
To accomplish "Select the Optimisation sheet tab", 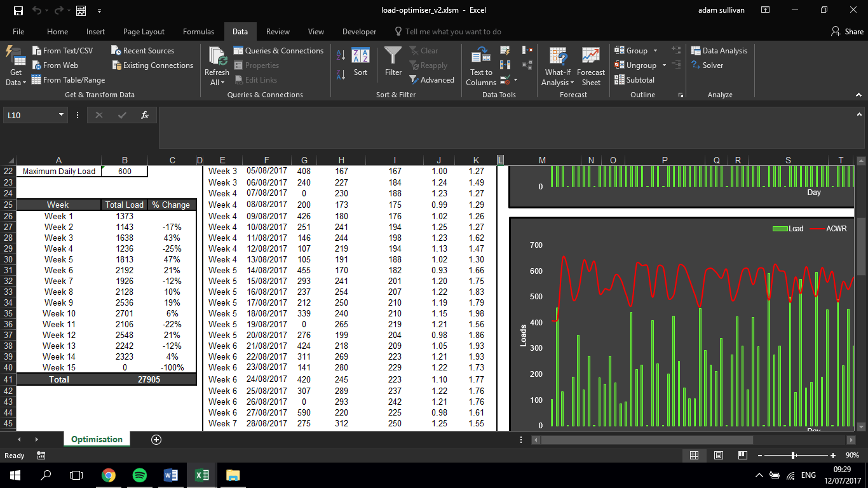I will coord(97,439).
